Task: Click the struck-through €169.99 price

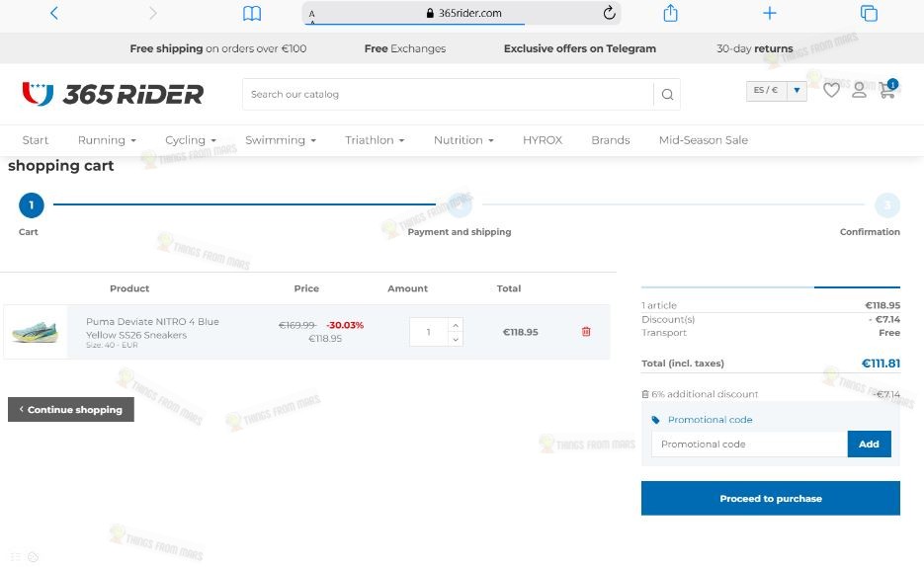Action: click(x=297, y=325)
